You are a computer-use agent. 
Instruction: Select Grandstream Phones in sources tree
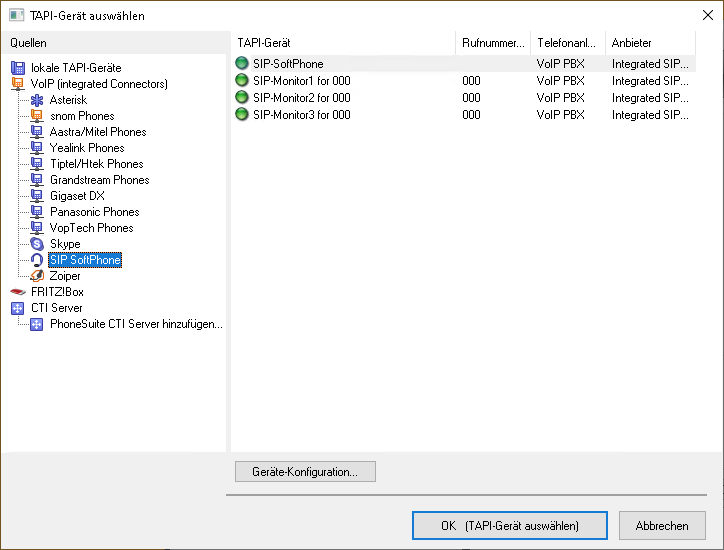tap(99, 180)
